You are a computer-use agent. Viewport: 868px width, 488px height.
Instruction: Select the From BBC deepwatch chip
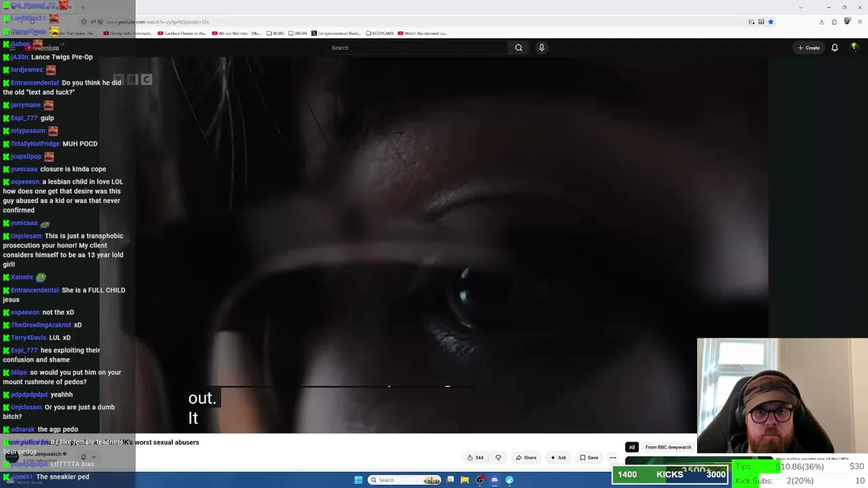tap(668, 447)
